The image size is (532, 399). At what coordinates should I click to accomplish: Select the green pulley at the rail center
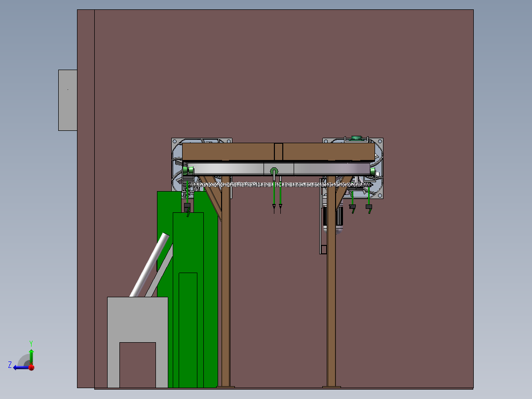point(274,171)
